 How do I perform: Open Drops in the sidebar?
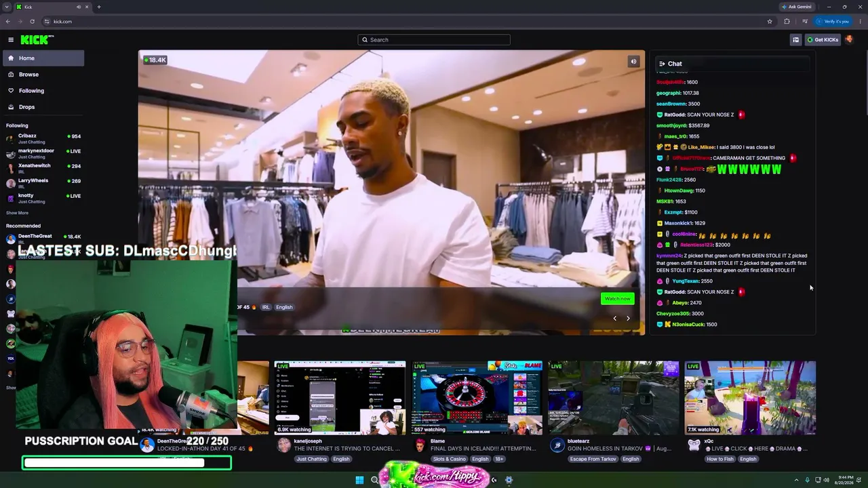[x=43, y=107]
